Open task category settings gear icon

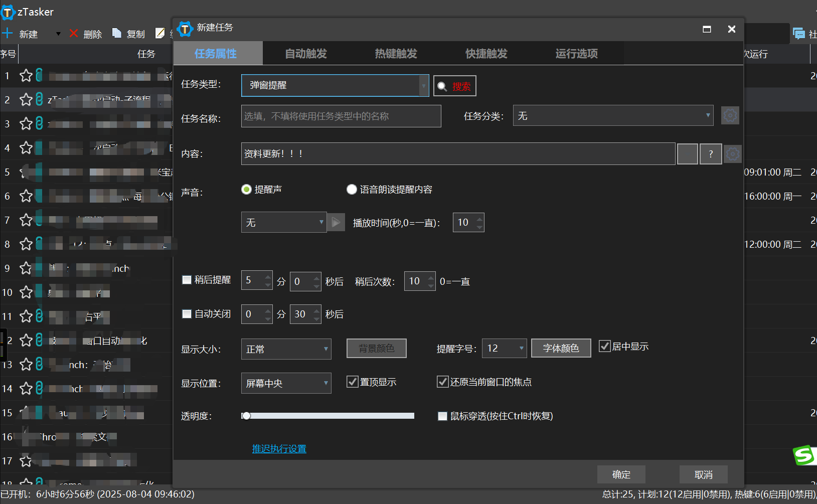730,116
